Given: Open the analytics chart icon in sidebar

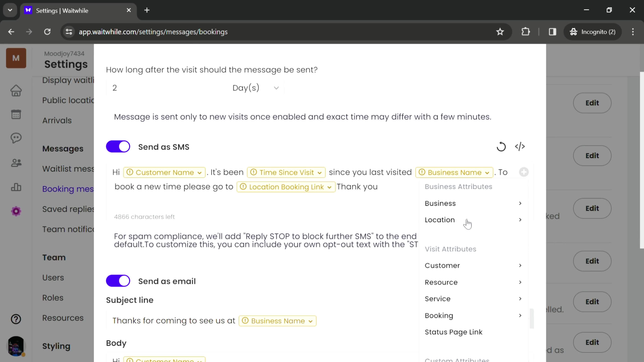Looking at the screenshot, I should click(16, 187).
